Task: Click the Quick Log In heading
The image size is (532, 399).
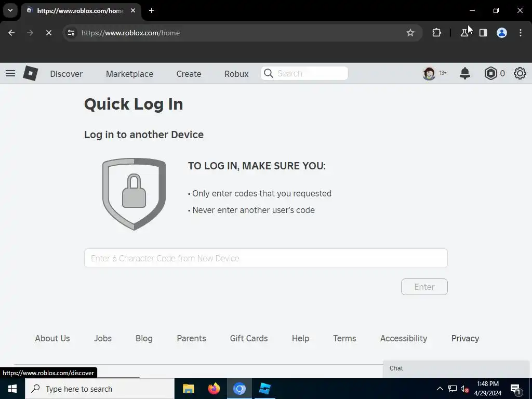Action: coord(134,104)
